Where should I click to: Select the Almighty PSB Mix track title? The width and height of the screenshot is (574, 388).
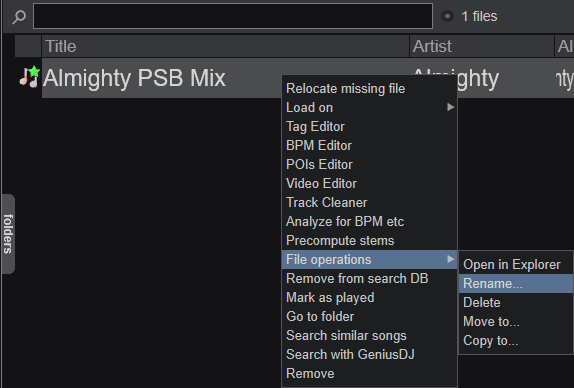tap(134, 78)
